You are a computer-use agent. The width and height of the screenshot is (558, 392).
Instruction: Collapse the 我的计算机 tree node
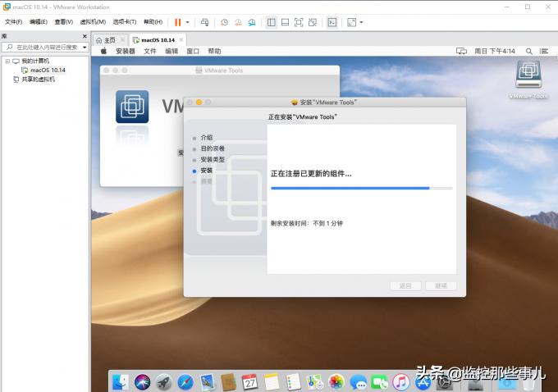click(x=7, y=62)
